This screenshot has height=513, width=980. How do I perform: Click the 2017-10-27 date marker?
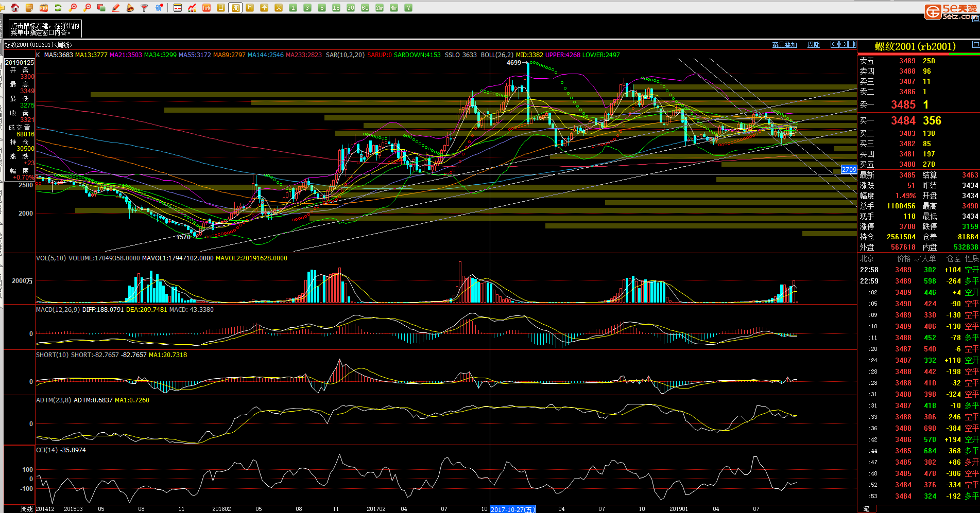click(513, 509)
